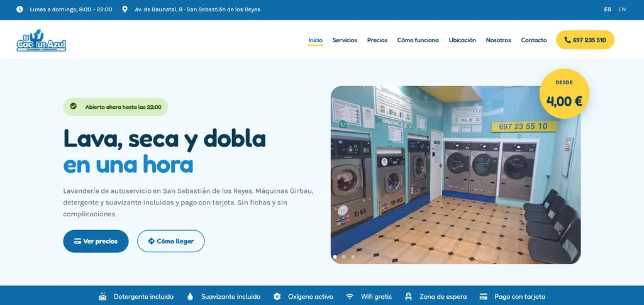Screen dimensions: 644x305
Task: Click the Cómo llegar button
Action: coord(171,241)
